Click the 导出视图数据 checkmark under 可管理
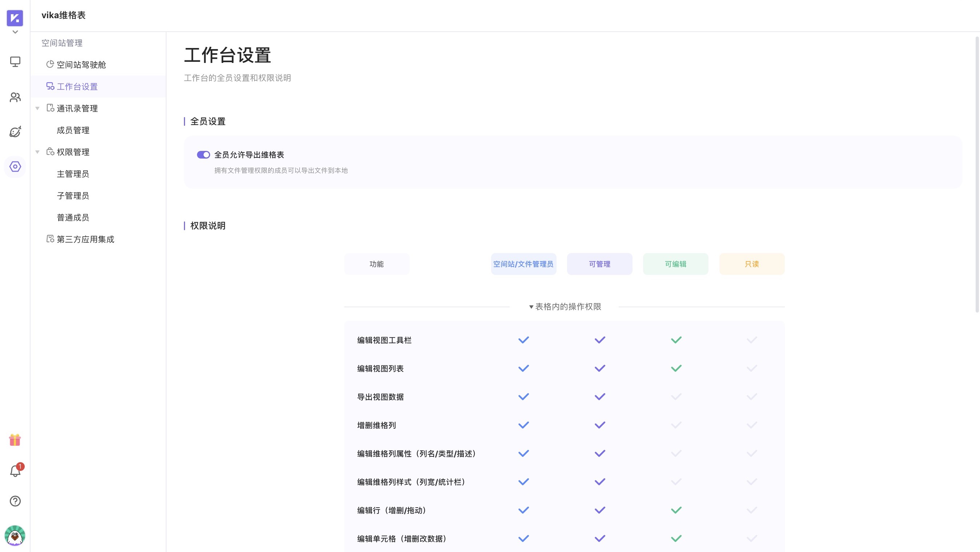Viewport: 980px width, 552px height. click(x=599, y=396)
